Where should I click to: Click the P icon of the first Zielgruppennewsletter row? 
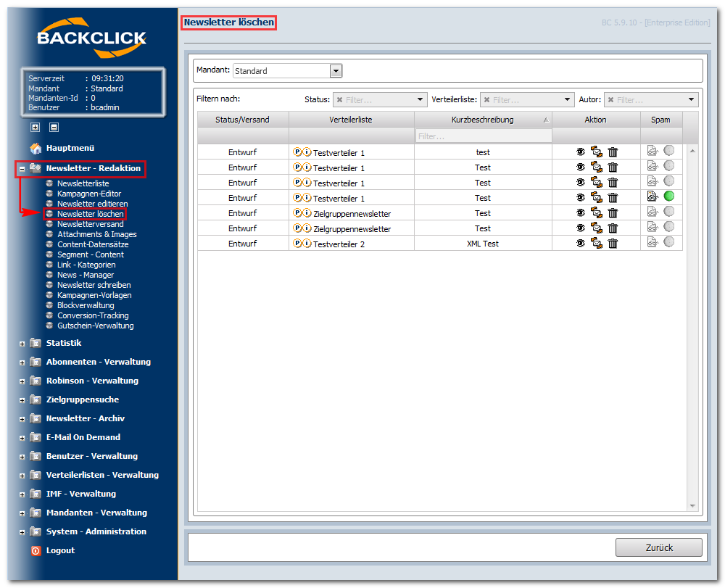pyautogui.click(x=297, y=212)
